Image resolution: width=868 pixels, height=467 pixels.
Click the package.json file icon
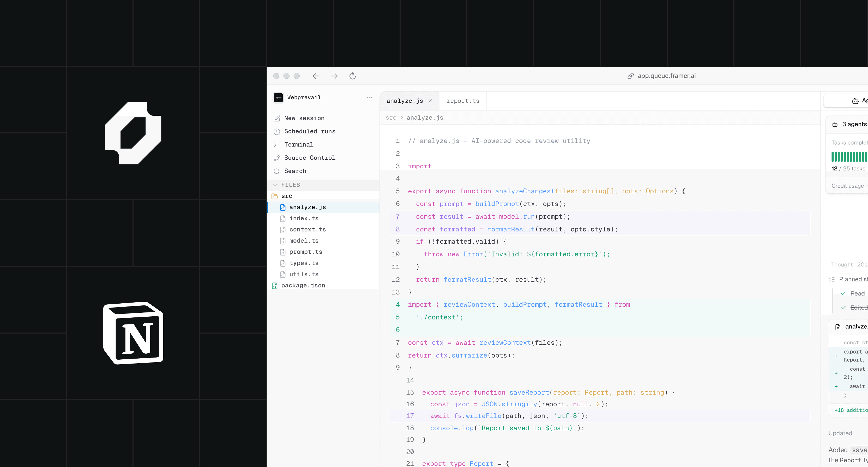click(275, 286)
